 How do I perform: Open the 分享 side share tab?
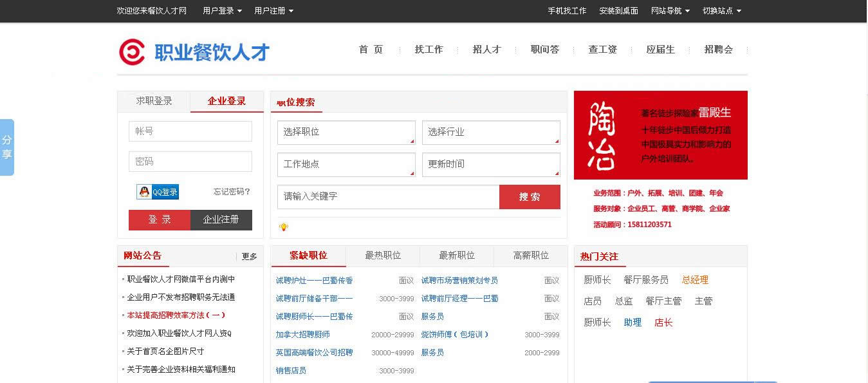(x=7, y=147)
